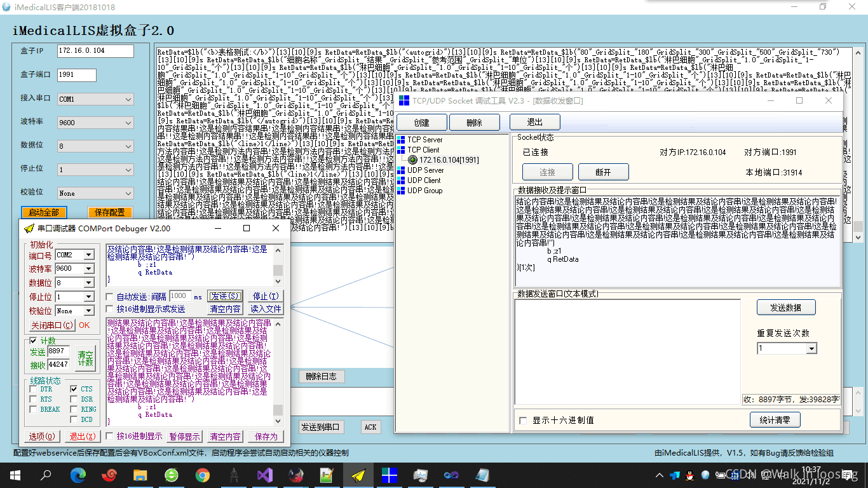868x488 pixels.
Task: Click the 保存配置 button in iMedicalLIS
Action: click(110, 213)
